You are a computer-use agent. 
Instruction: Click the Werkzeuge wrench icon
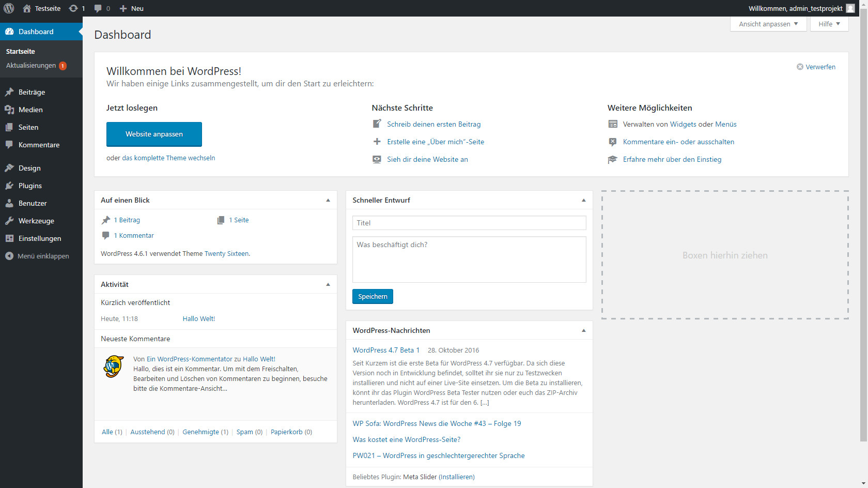point(9,221)
